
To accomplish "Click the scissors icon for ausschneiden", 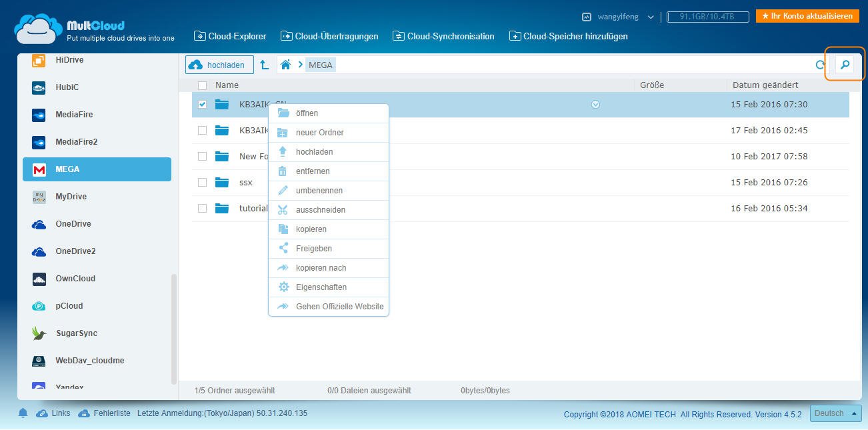I will tap(283, 210).
